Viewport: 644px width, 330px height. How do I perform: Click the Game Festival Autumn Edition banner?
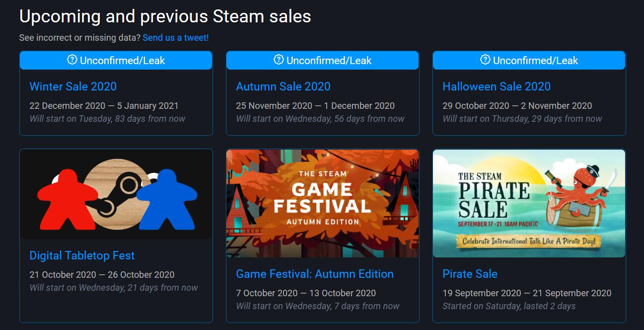point(323,203)
